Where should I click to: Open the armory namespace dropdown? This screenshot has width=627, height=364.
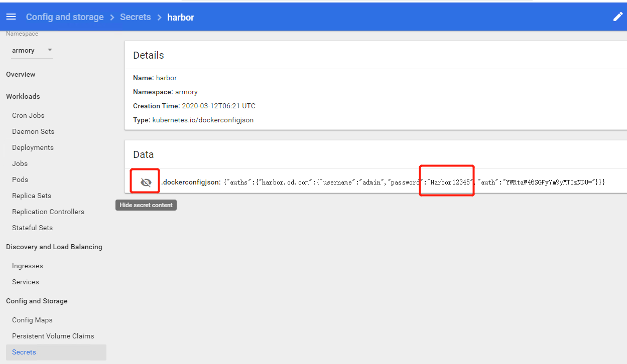32,50
